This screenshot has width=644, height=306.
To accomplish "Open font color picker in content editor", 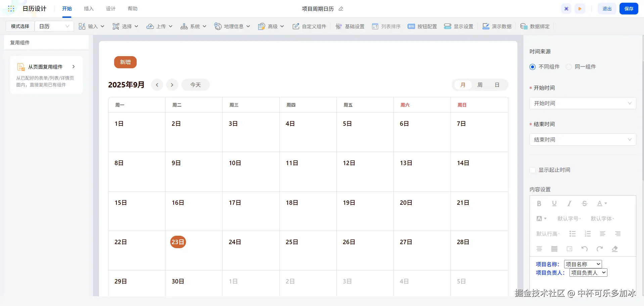I will 602,203.
